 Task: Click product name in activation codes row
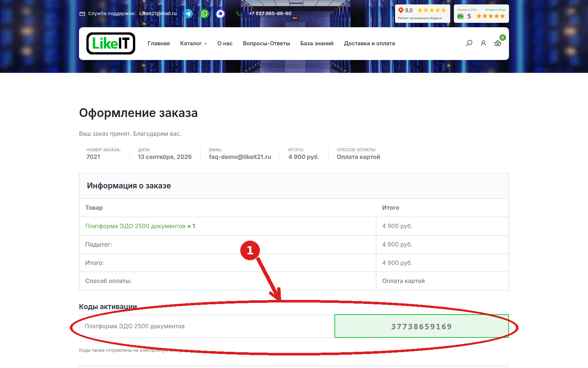(x=135, y=326)
